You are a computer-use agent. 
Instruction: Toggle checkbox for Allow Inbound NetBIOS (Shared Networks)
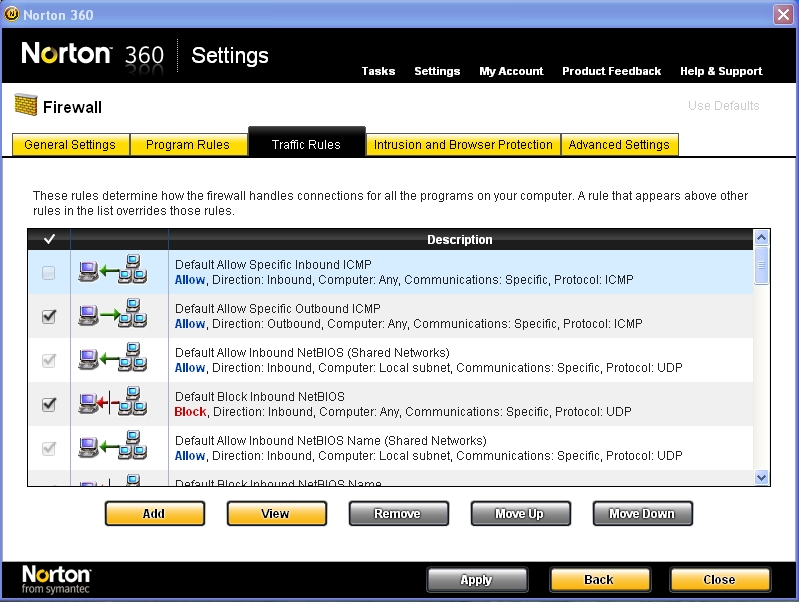coord(48,361)
